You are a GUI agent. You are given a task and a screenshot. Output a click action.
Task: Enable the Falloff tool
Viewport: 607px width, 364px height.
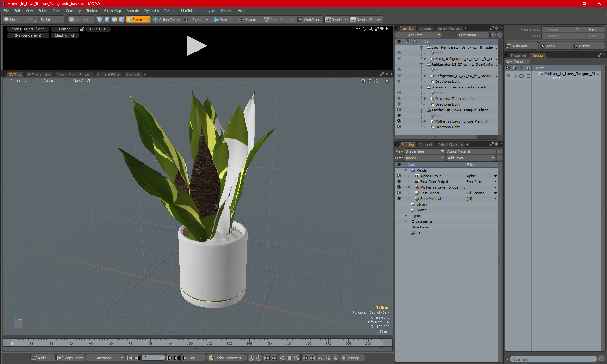point(217,20)
